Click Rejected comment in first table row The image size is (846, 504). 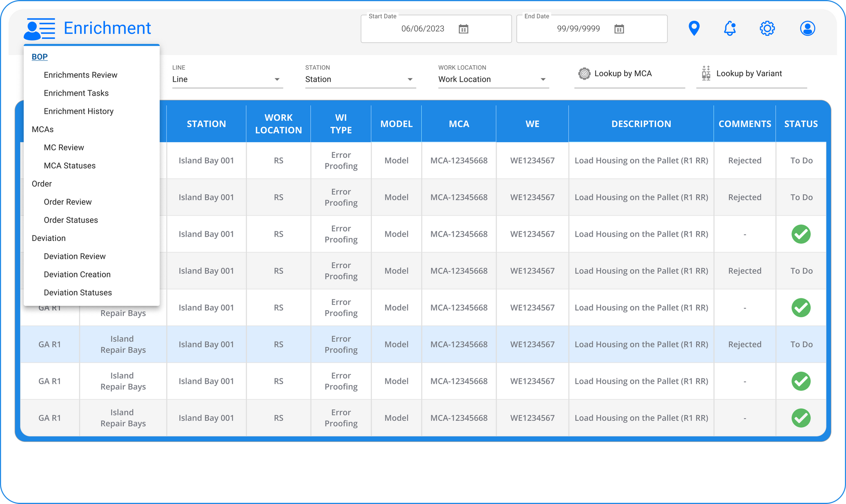click(745, 160)
